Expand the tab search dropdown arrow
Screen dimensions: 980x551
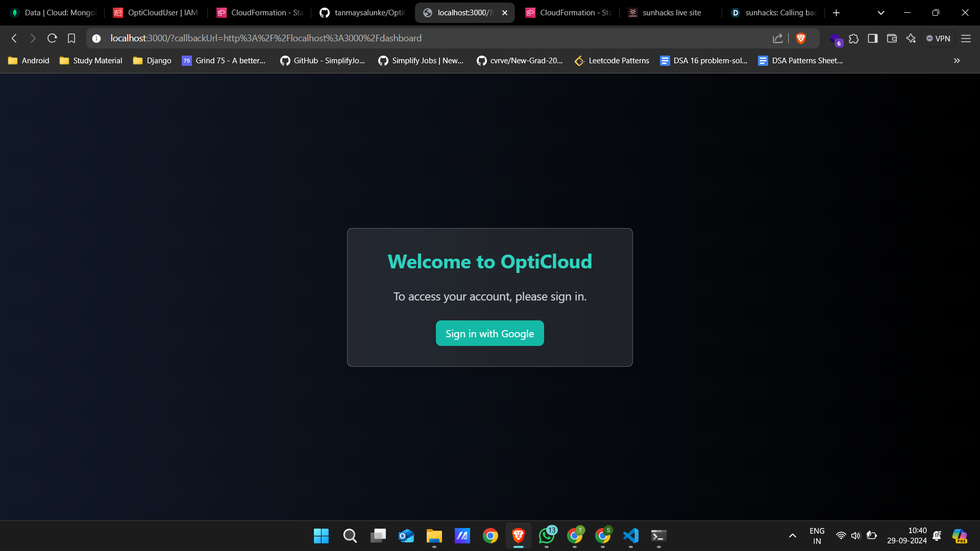pyautogui.click(x=881, y=13)
